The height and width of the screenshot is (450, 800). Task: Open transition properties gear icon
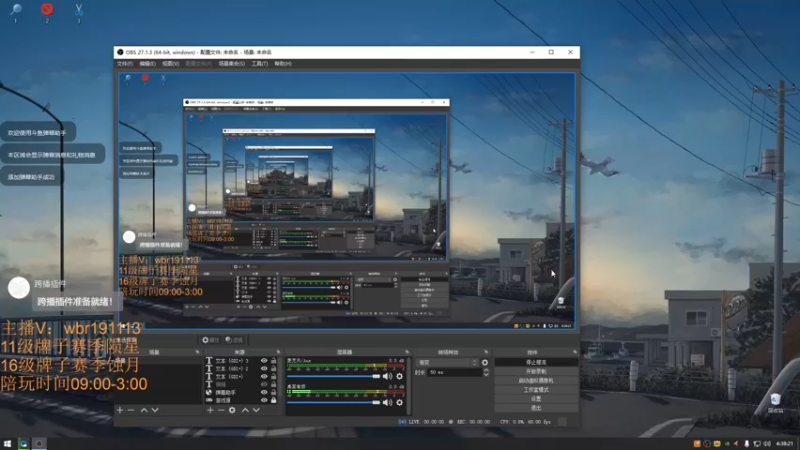(485, 363)
